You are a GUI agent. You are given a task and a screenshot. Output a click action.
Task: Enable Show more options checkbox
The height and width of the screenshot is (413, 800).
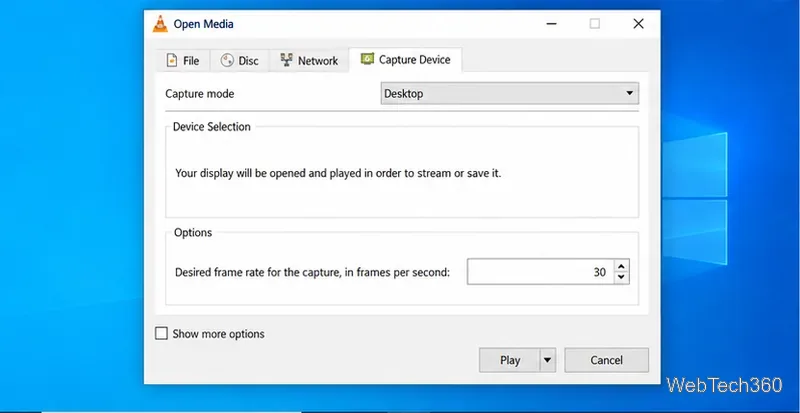tap(161, 334)
